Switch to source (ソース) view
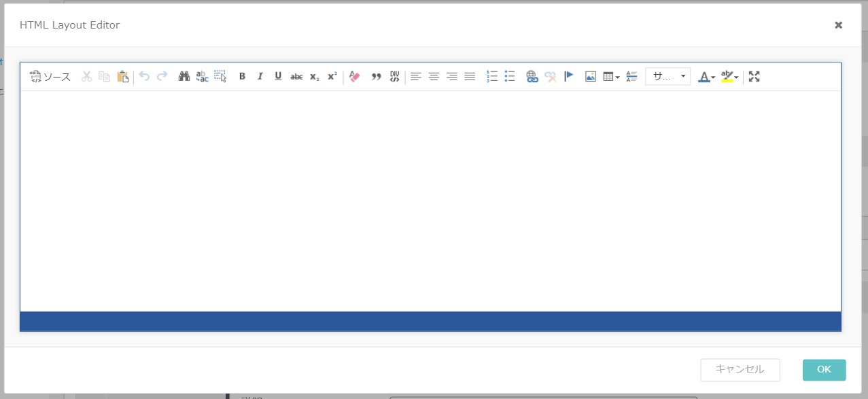 (x=50, y=77)
